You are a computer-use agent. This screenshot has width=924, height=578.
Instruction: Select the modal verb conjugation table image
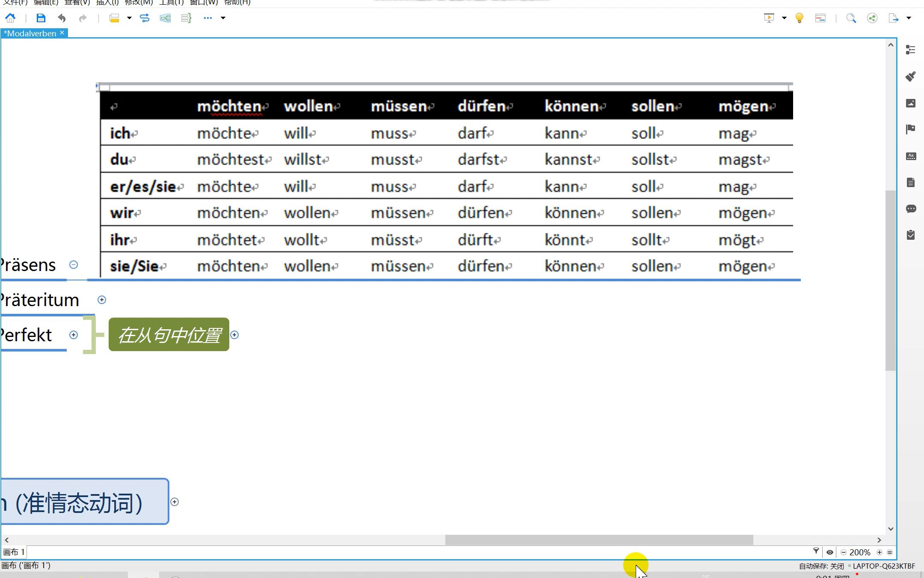(444, 180)
